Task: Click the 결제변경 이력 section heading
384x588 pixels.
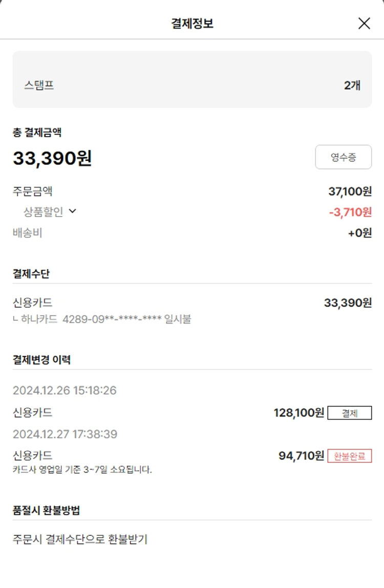Action: point(41,360)
